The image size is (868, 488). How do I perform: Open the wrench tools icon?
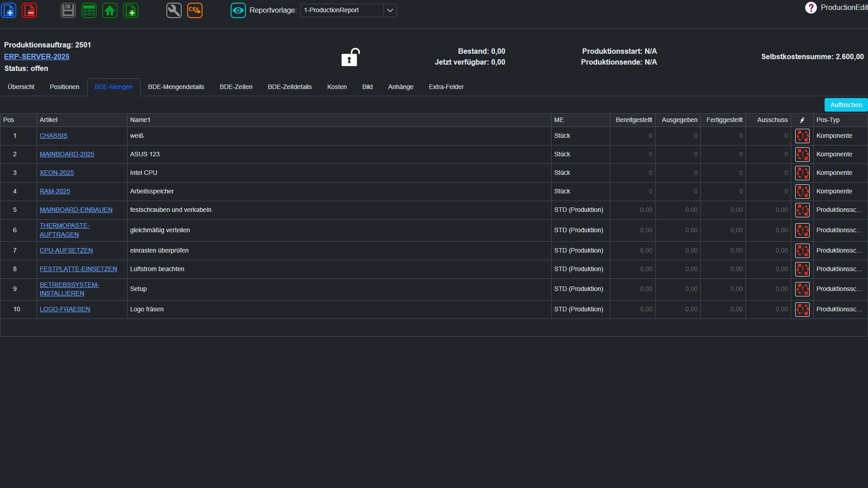pyautogui.click(x=174, y=10)
